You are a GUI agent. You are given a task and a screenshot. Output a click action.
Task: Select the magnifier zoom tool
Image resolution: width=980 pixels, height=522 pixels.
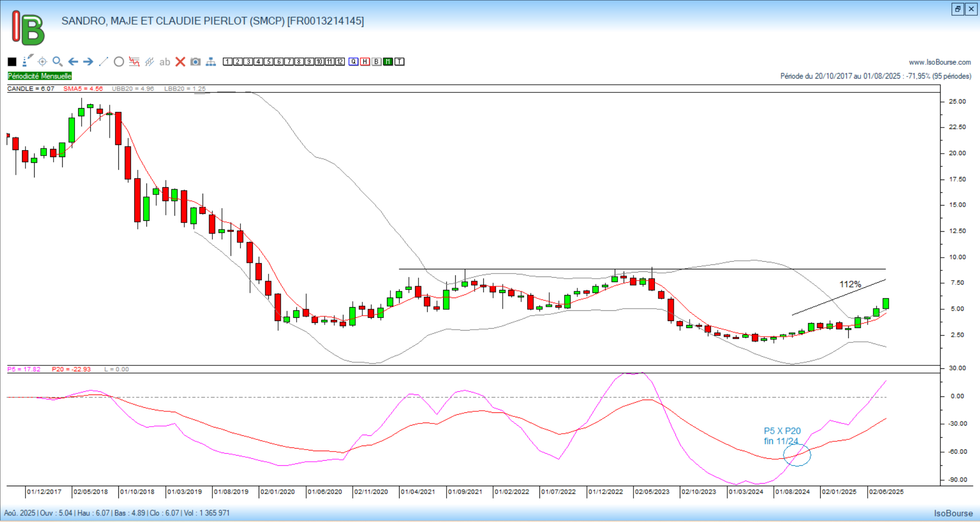(x=58, y=62)
